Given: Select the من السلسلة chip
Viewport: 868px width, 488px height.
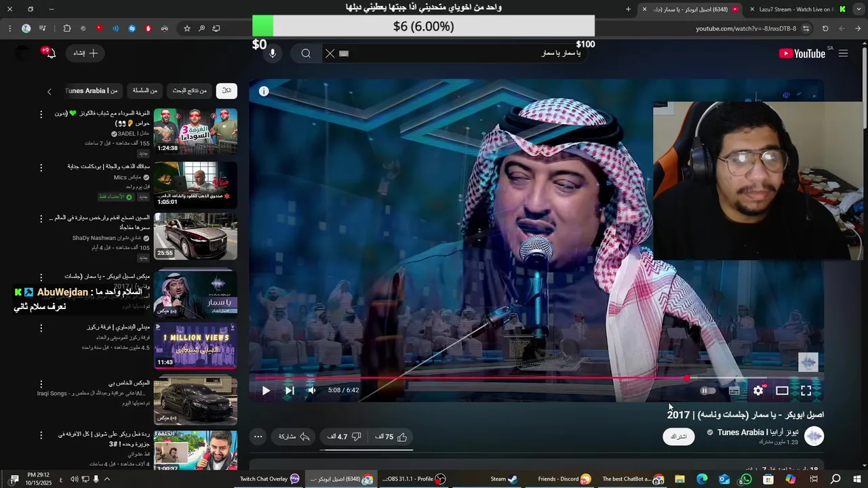Looking at the screenshot, I should [x=145, y=91].
